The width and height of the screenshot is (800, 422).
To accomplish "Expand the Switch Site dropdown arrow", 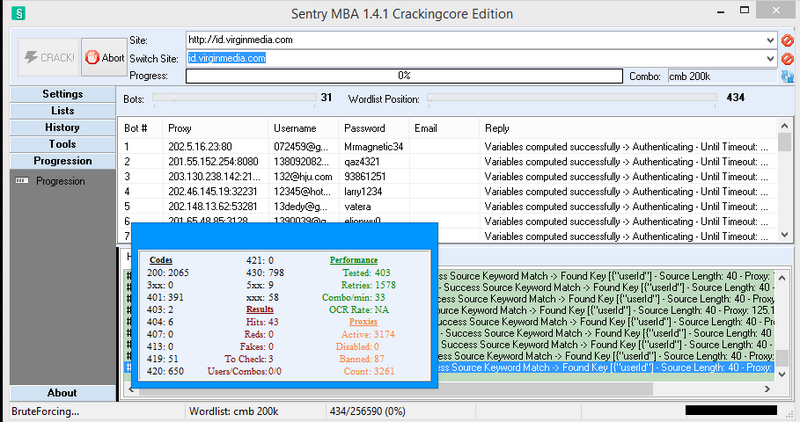I will point(770,59).
